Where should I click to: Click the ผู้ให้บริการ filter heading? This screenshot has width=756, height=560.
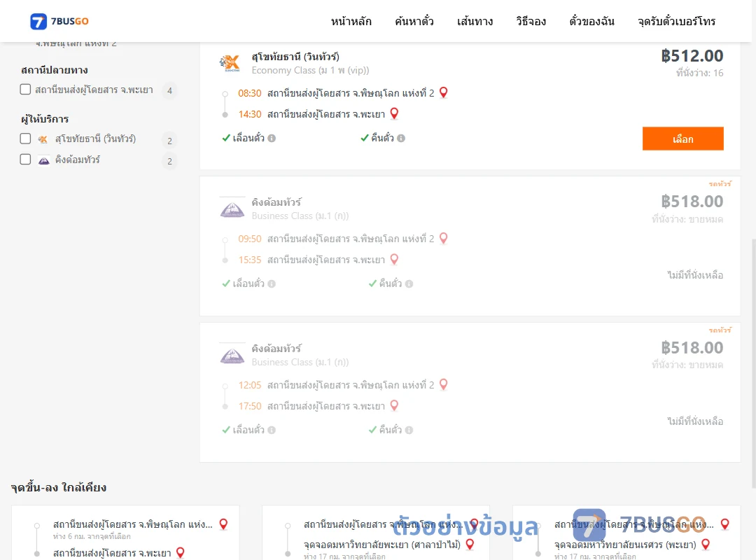[x=45, y=119]
